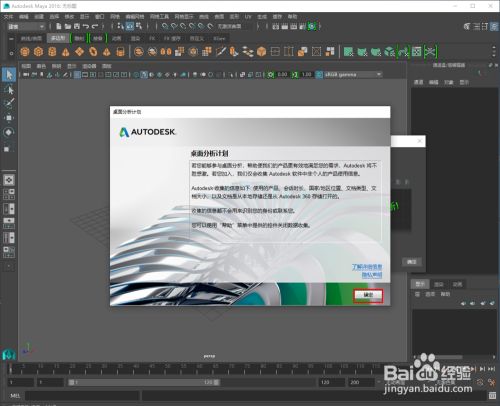Open the 隐私声明 privacy link
500x406 pixels.
point(372,275)
